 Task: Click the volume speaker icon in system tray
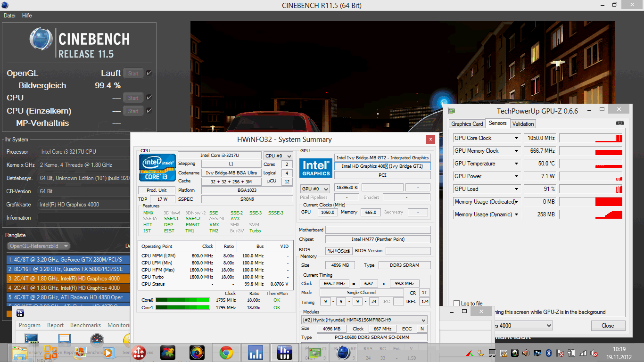pyautogui.click(x=526, y=353)
